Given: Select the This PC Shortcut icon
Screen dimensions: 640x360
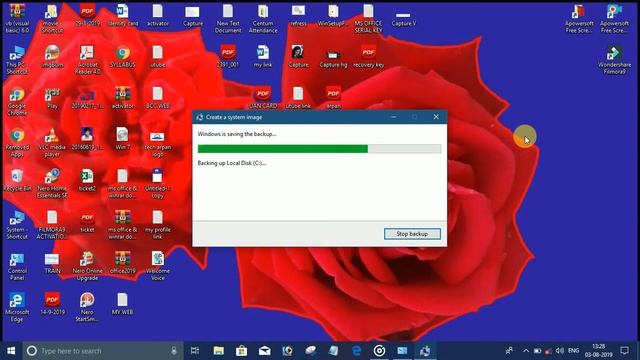Looking at the screenshot, I should click(17, 60).
